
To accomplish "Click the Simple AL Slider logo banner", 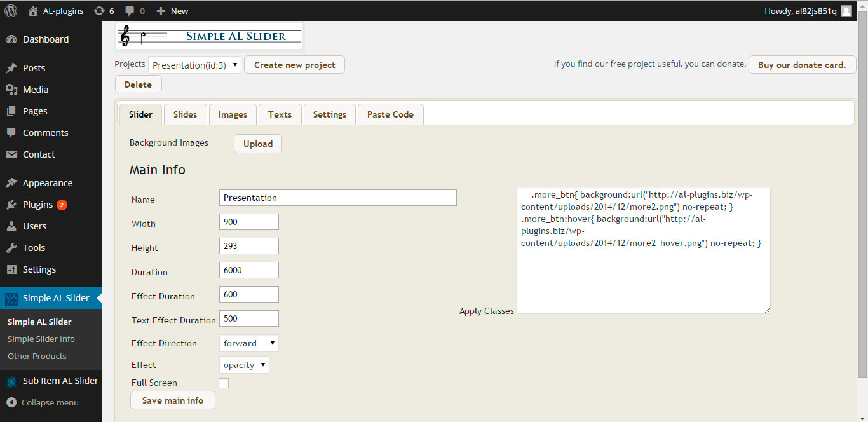I will point(210,36).
